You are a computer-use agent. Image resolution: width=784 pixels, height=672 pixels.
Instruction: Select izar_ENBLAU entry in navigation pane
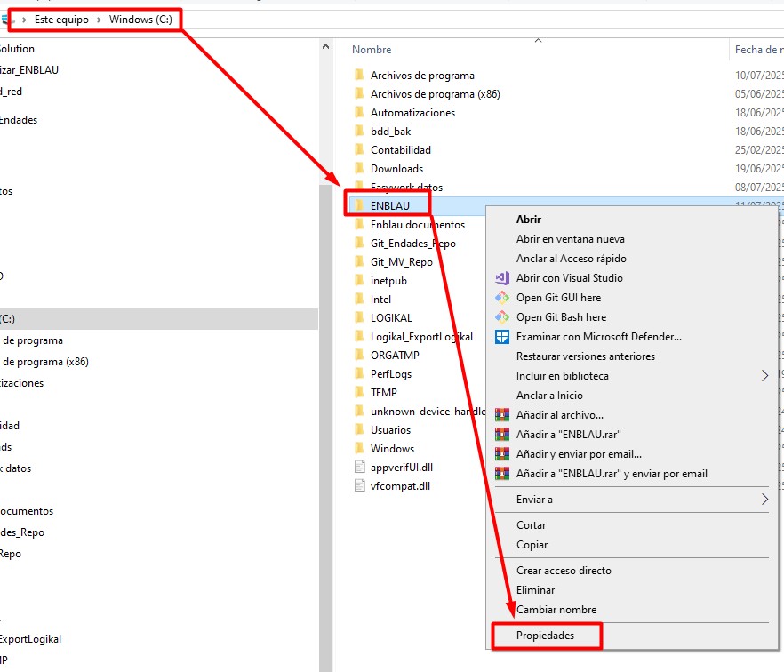[29, 70]
